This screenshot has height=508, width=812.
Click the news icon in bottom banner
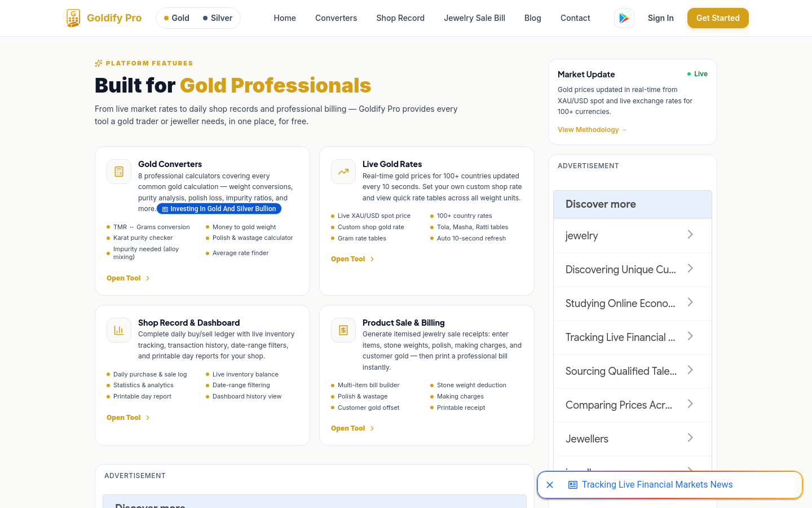pos(573,485)
